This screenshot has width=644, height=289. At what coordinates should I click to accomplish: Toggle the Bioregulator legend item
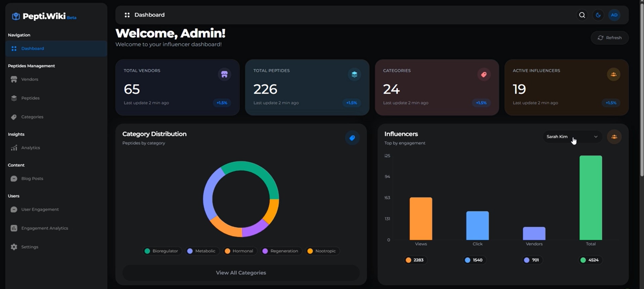pyautogui.click(x=162, y=251)
